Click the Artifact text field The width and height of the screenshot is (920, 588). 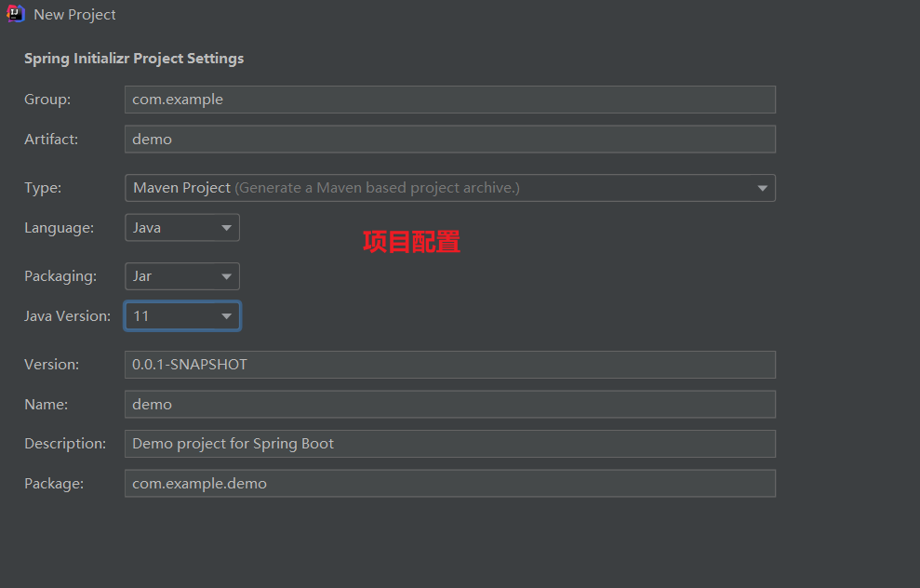tap(450, 139)
